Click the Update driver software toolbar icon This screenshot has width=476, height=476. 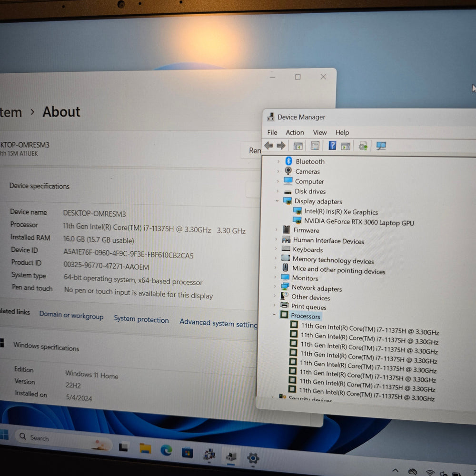click(x=363, y=146)
